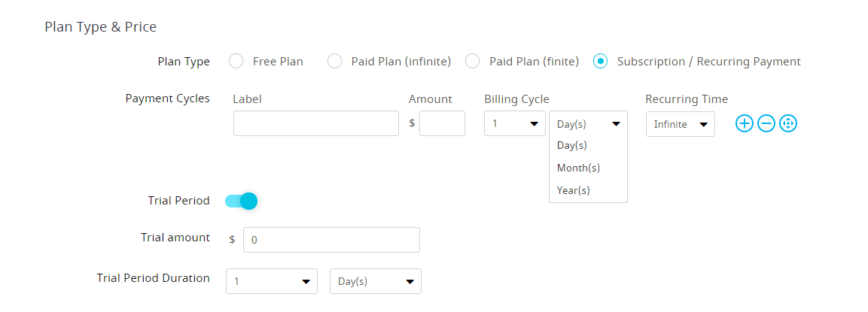Select Paid Plan (finite) radio button
This screenshot has height=312, width=868.
pos(472,62)
